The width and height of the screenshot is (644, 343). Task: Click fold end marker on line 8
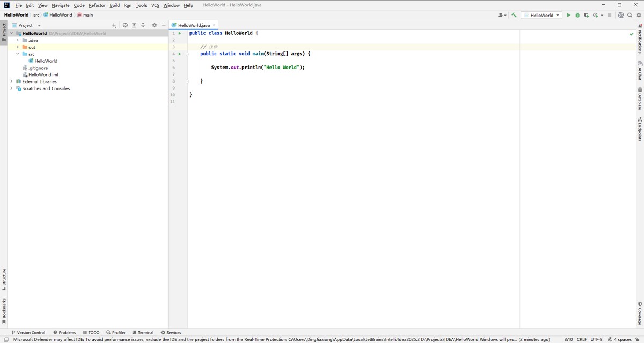click(x=187, y=81)
